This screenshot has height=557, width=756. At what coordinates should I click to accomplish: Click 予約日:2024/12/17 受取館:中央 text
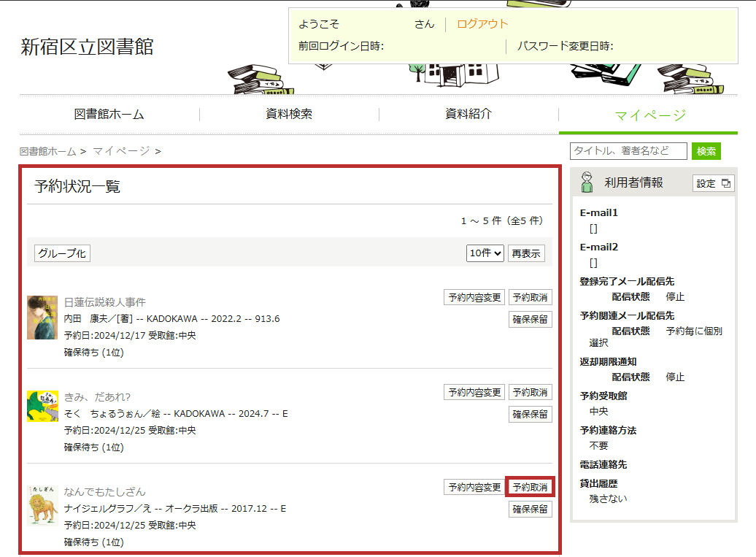coord(130,336)
